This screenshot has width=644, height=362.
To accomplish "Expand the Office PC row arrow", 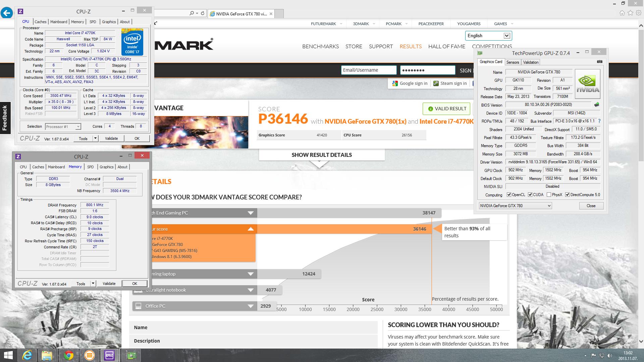I will [x=251, y=306].
